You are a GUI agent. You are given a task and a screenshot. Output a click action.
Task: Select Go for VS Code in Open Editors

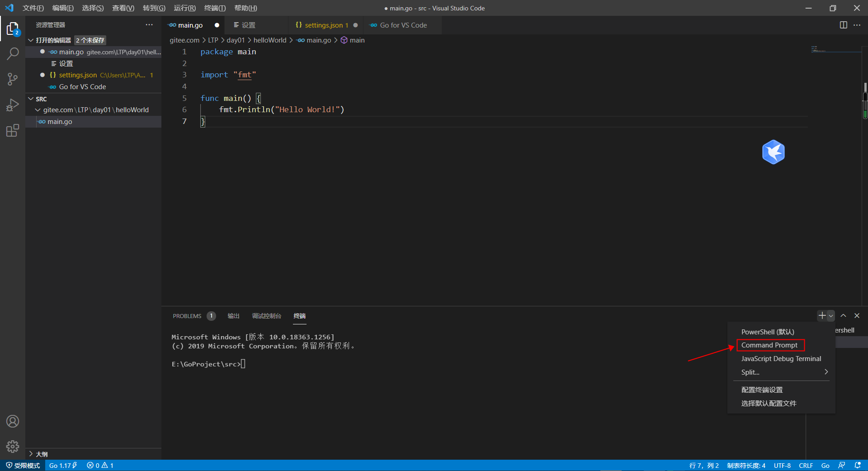point(94,87)
